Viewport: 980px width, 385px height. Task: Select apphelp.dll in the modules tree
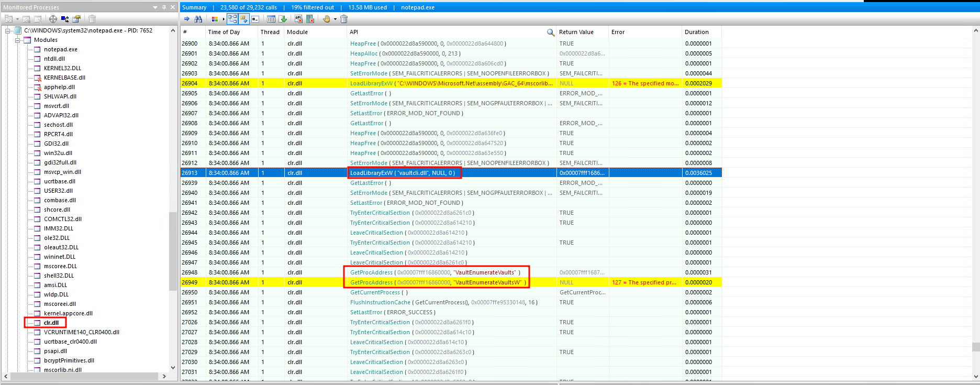tap(59, 87)
